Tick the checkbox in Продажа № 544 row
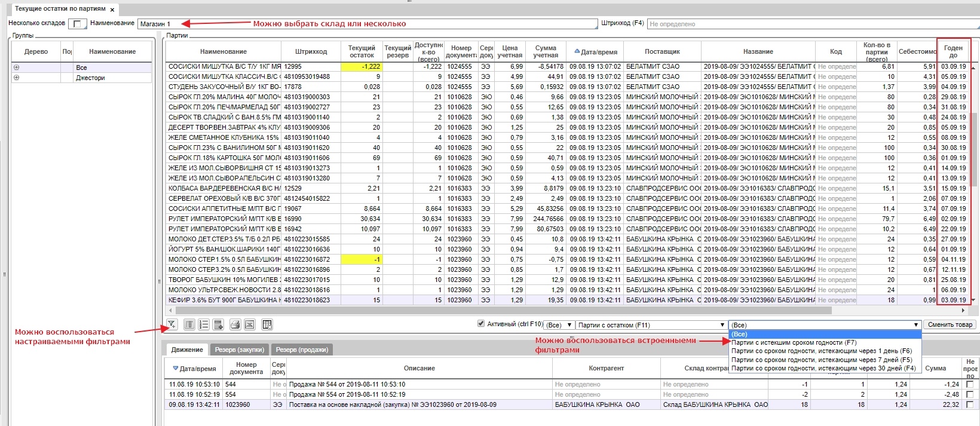 [x=969, y=384]
